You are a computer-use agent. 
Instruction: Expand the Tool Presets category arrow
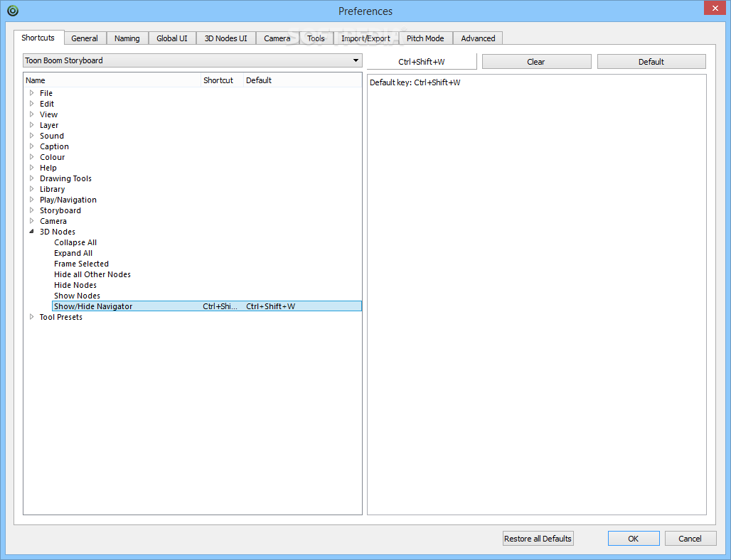coord(32,317)
